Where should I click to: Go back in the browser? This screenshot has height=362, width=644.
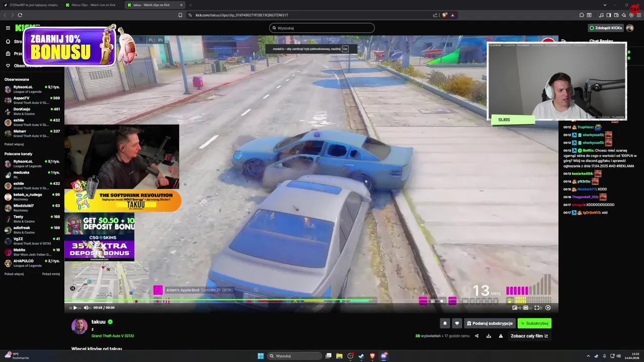(6, 15)
